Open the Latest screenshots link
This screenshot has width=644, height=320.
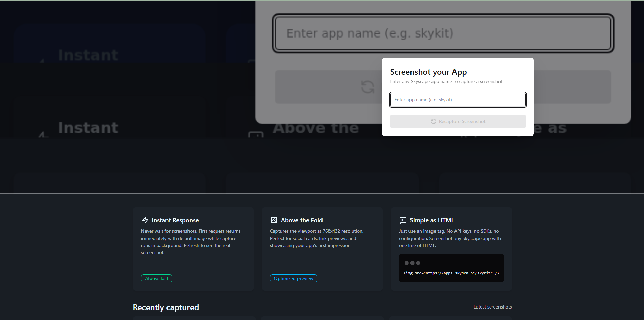(x=492, y=307)
